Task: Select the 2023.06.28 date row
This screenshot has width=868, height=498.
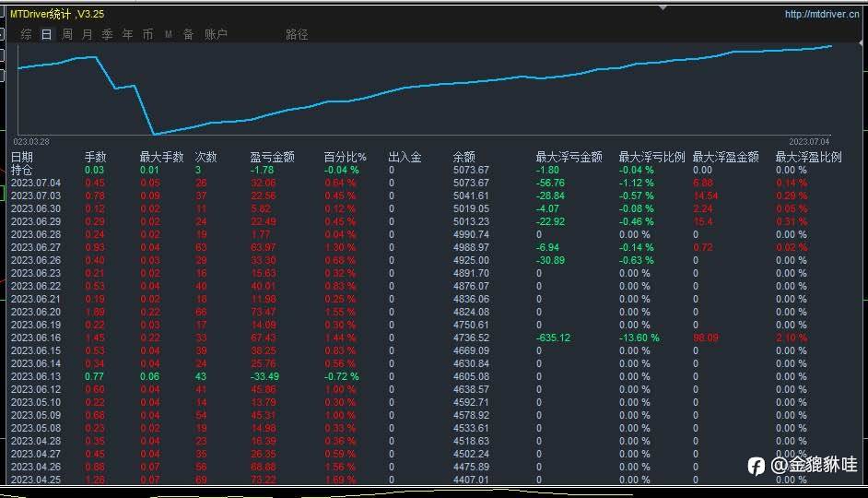Action: pyautogui.click(x=35, y=234)
